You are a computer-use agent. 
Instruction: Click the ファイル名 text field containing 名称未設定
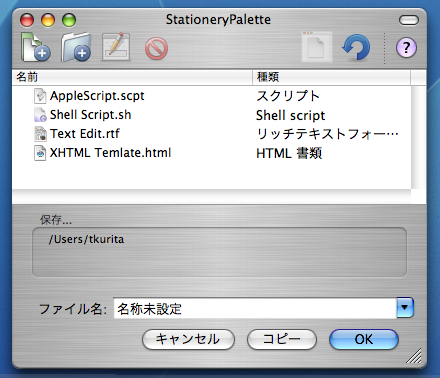point(255,309)
